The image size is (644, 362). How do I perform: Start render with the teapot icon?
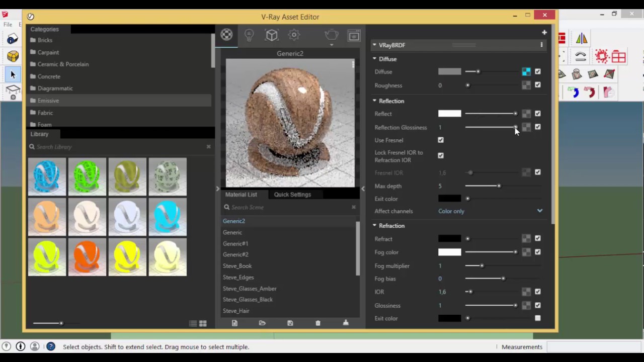coord(332,35)
